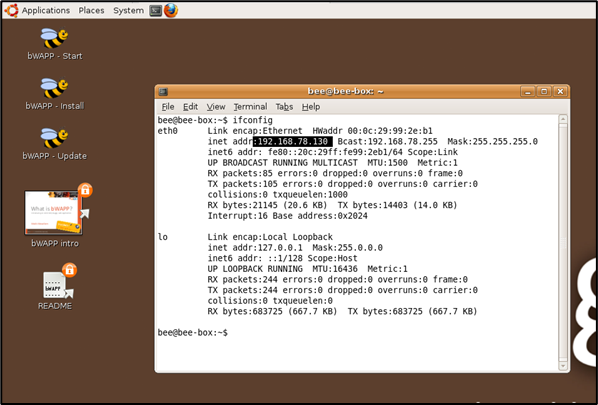Click the HWaddr 00:0c:29:99:2e:b1 text

point(372,131)
